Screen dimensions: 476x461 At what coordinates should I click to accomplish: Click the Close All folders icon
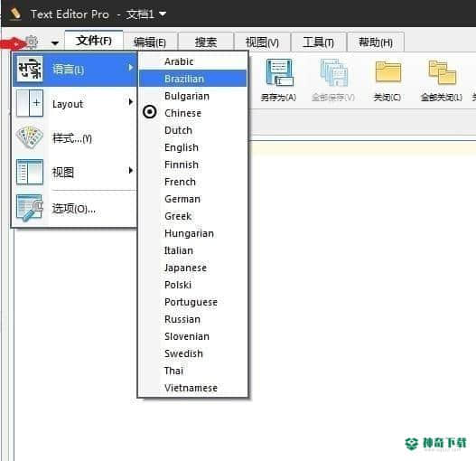click(x=442, y=72)
